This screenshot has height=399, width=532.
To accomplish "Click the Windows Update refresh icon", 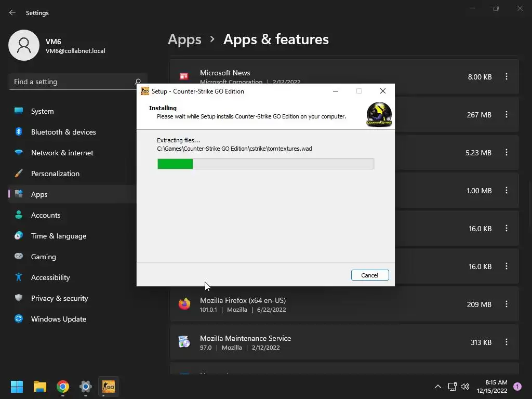I will coord(19,318).
